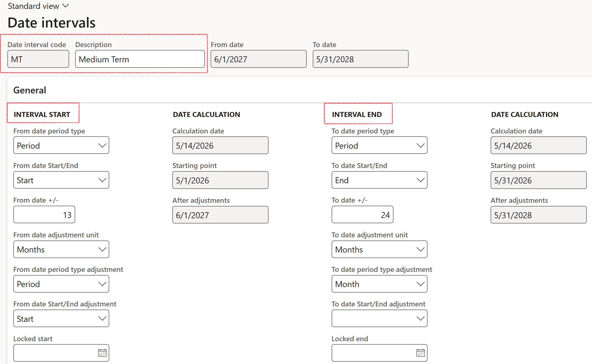The image size is (592, 364).
Task: Open the Locked start calendar picker
Action: click(102, 353)
